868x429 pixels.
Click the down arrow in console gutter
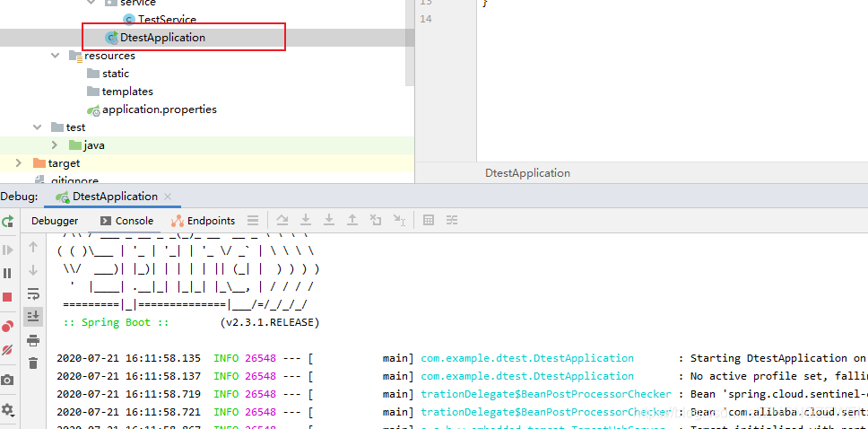click(x=33, y=270)
